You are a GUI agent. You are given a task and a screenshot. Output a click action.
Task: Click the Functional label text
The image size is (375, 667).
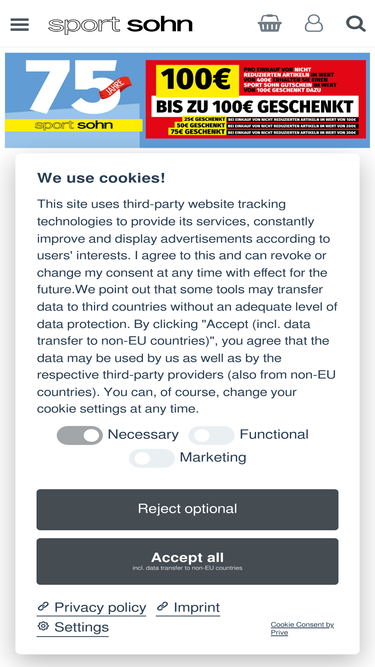point(274,434)
